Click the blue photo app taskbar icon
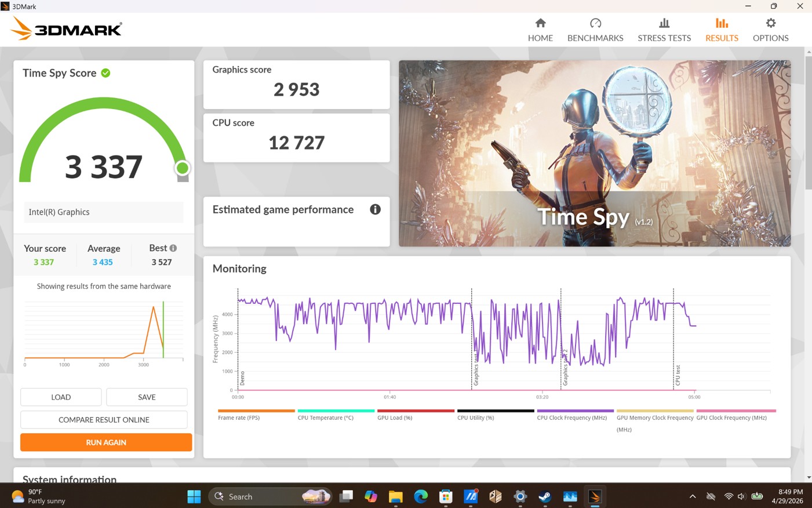Screen dimensions: 812x508 tap(570, 496)
